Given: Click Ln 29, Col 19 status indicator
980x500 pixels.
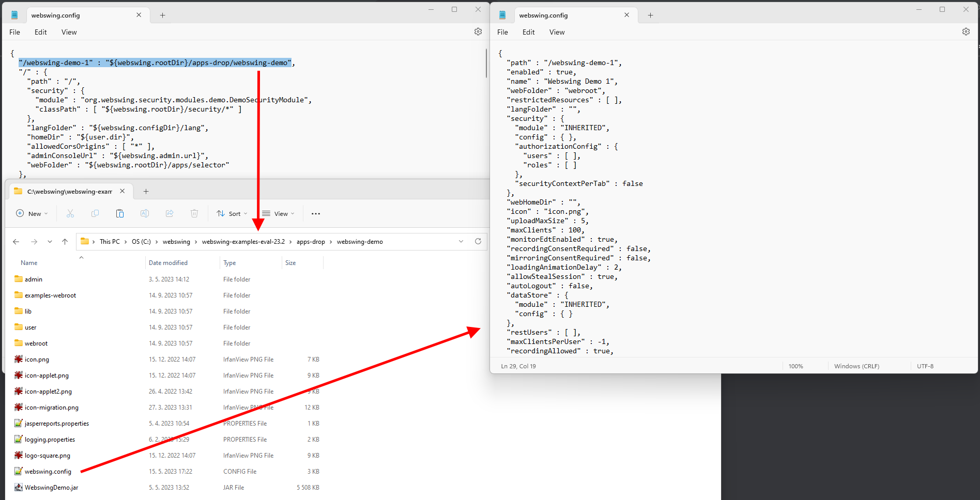Looking at the screenshot, I should (x=518, y=366).
